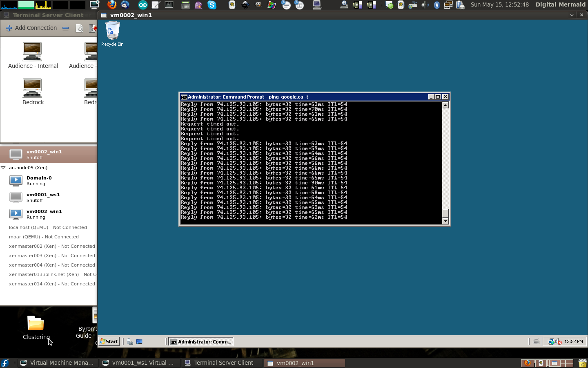
Task: Collapse the an-node05 (Xen) tree
Action: pyautogui.click(x=3, y=168)
